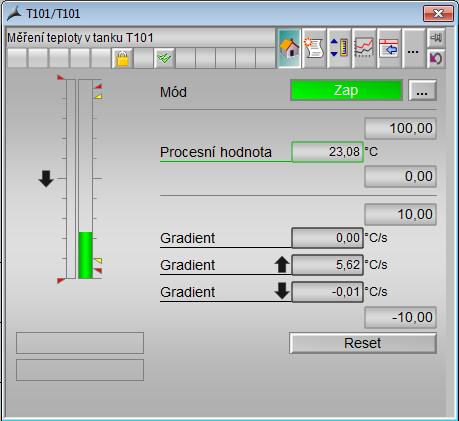Click the green temperature bar graph level

(86, 255)
